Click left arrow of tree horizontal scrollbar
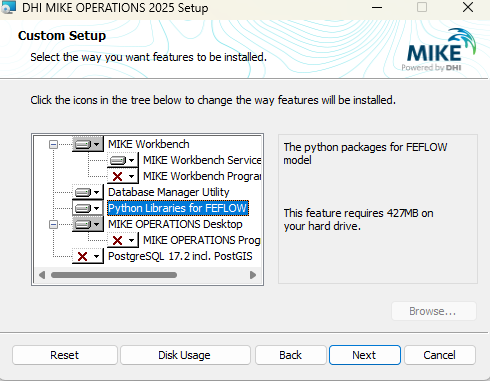The image size is (490, 381). 42,275
